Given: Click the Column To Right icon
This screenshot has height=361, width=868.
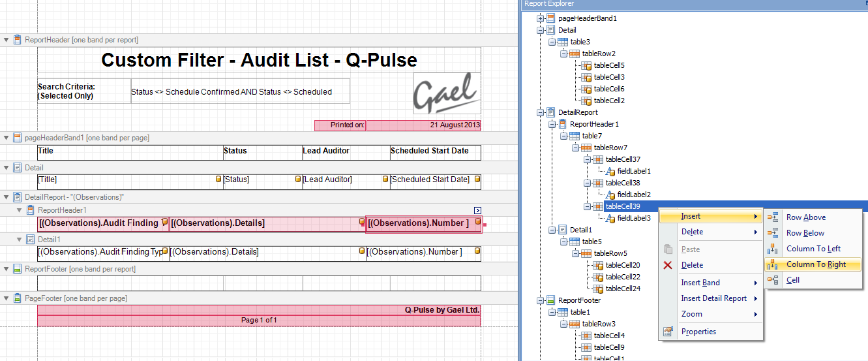Looking at the screenshot, I should [x=773, y=264].
